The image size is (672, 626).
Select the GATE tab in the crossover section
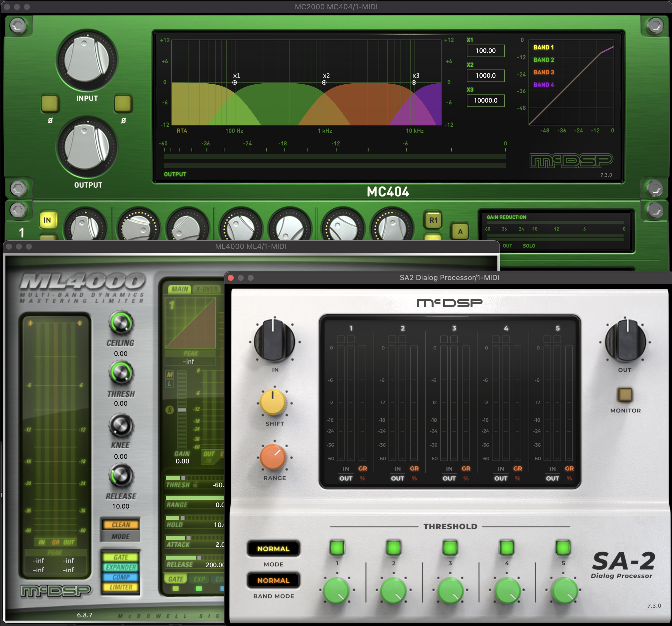[176, 579]
